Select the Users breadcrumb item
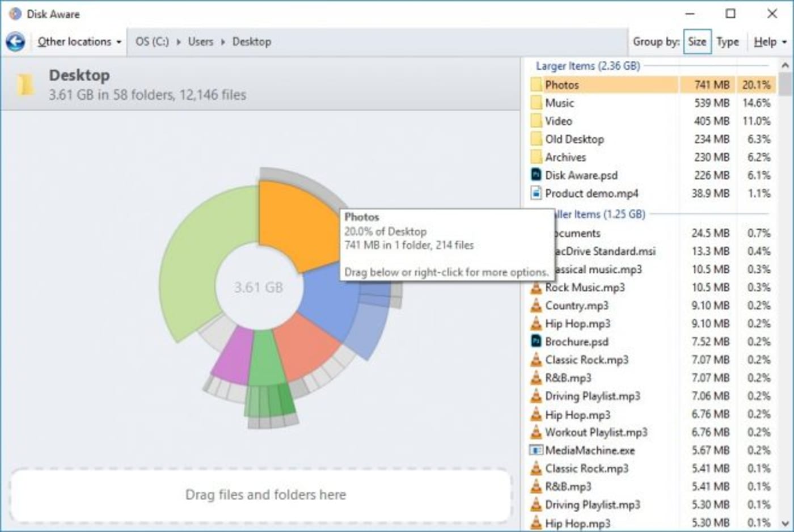794x532 pixels. point(201,41)
